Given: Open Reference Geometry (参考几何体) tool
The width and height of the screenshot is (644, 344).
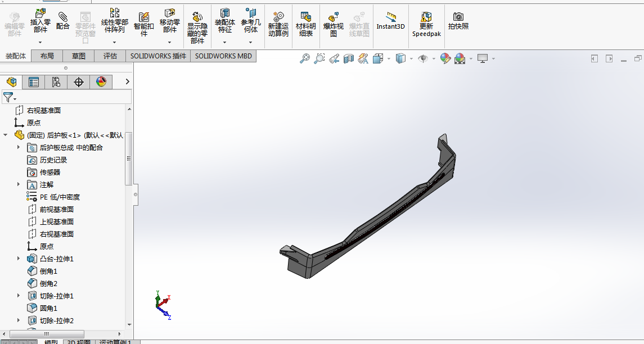Looking at the screenshot, I should 250,21.
